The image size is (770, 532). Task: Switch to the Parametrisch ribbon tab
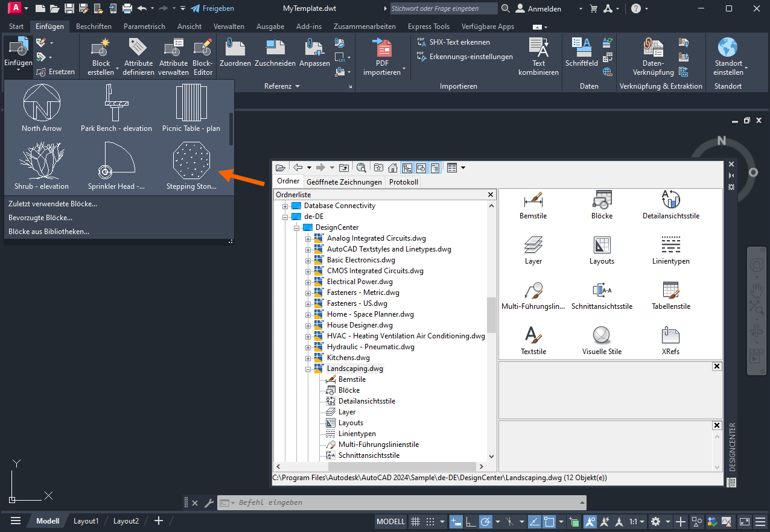tap(144, 27)
